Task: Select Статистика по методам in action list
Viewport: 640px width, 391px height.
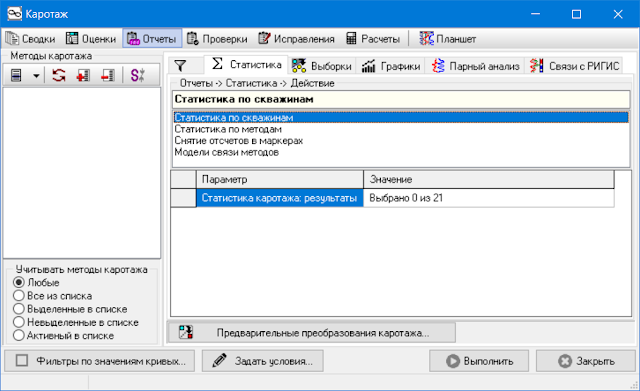Action: (x=401, y=129)
